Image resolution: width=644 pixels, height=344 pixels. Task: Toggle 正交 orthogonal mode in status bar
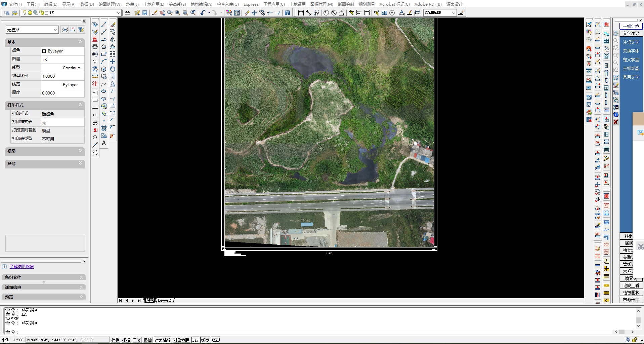136,340
